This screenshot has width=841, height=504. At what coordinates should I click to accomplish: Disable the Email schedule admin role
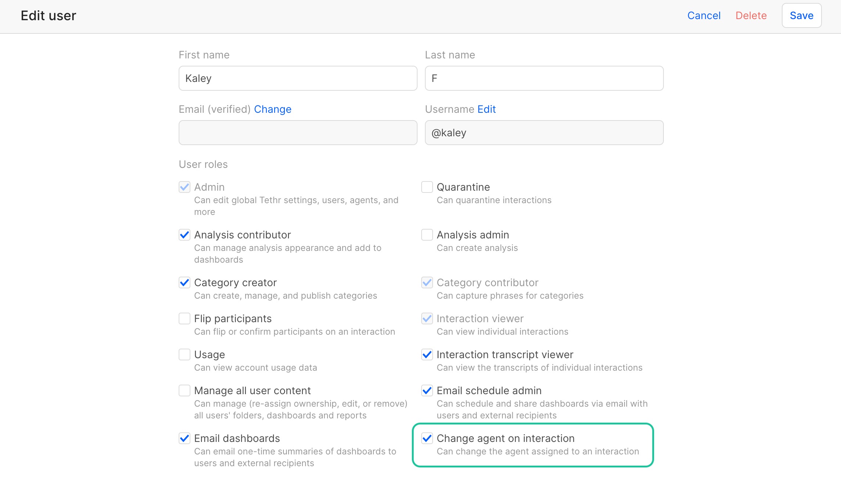pos(427,390)
